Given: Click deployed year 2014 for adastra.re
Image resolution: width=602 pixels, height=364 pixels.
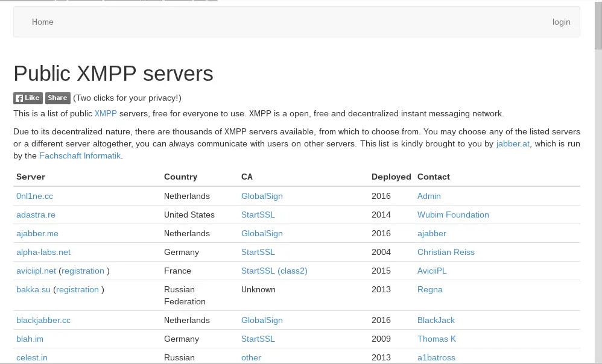Looking at the screenshot, I should point(381,215).
